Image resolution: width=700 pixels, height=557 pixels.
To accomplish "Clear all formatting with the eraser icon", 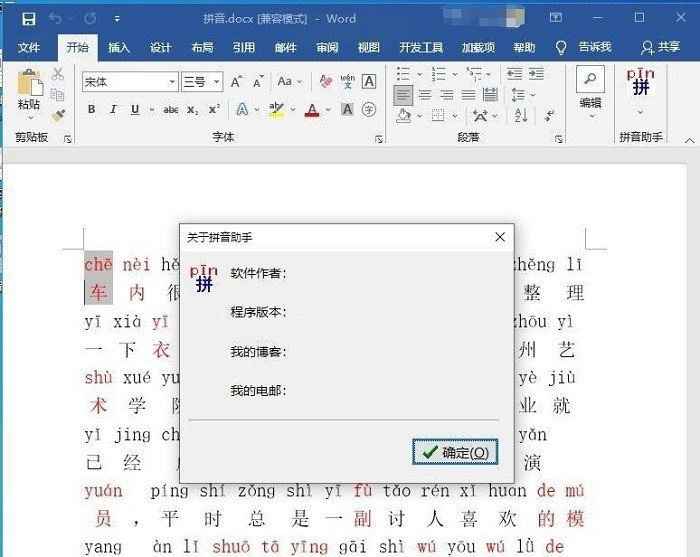I will pos(326,82).
